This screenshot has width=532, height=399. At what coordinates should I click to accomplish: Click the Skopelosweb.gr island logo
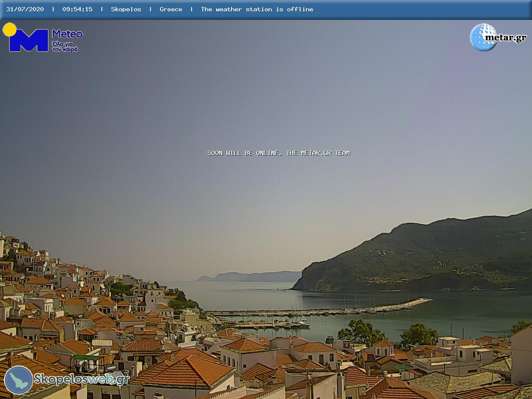pyautogui.click(x=19, y=380)
